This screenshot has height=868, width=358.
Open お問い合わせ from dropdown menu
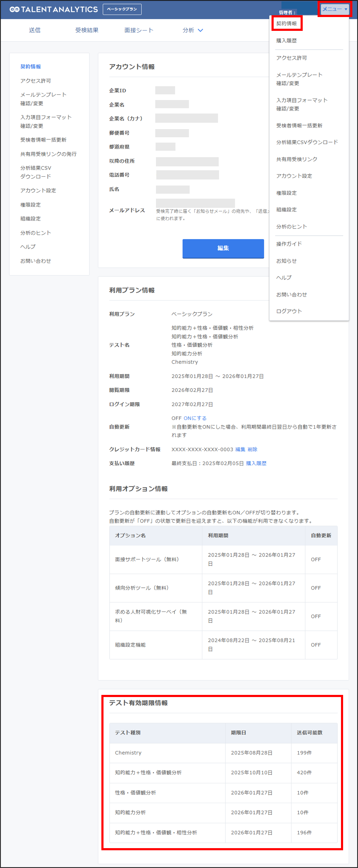pos(291,294)
